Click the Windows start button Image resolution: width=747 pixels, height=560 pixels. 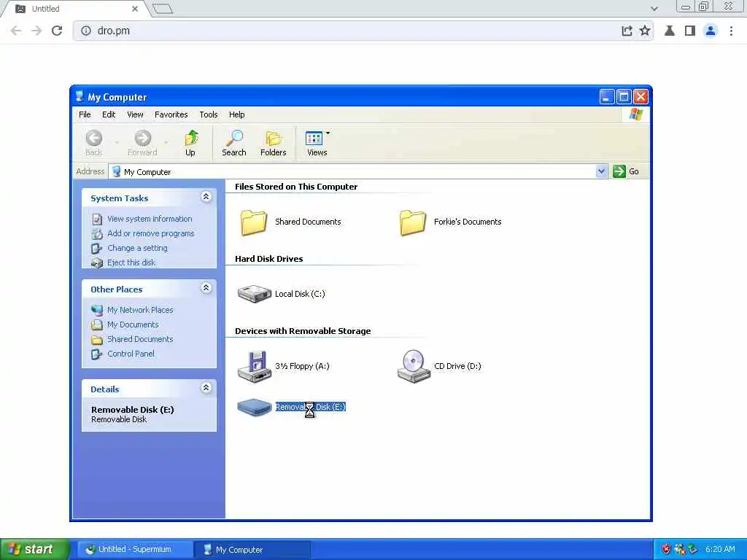pos(35,549)
